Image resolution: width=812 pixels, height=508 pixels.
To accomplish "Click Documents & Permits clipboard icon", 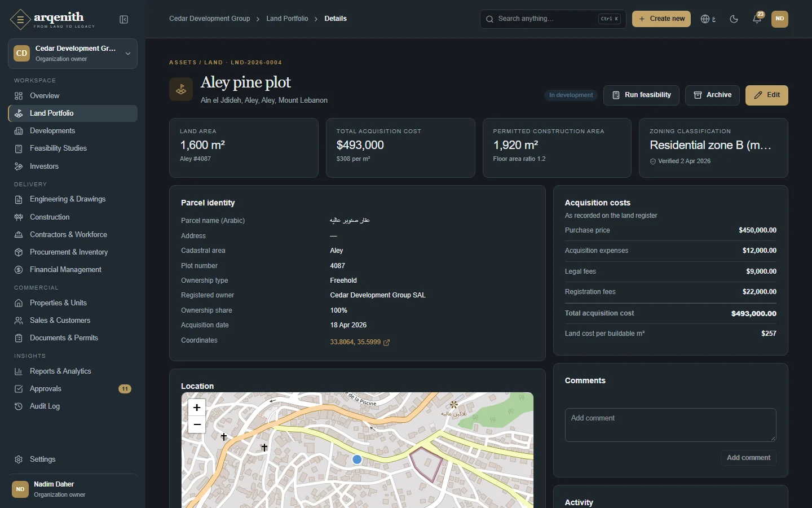I will tap(19, 338).
